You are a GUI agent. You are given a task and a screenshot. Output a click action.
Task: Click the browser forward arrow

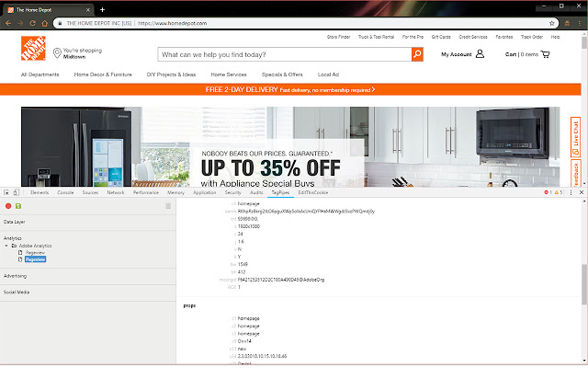(20, 23)
